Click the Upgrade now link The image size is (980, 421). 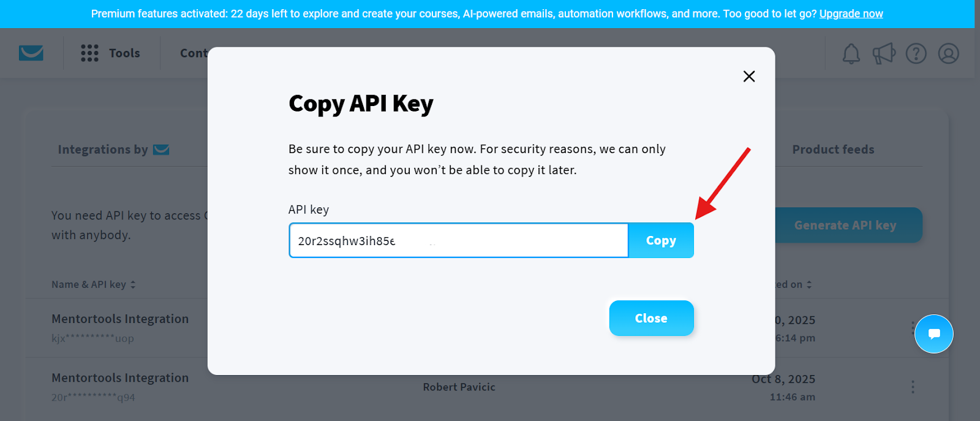pos(851,13)
